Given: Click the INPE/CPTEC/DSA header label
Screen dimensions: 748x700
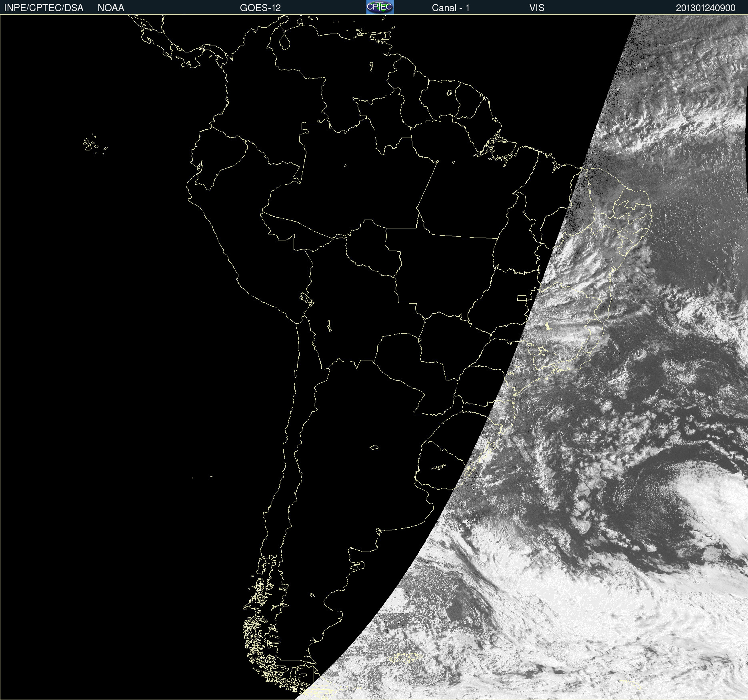Looking at the screenshot, I should pyautogui.click(x=44, y=8).
